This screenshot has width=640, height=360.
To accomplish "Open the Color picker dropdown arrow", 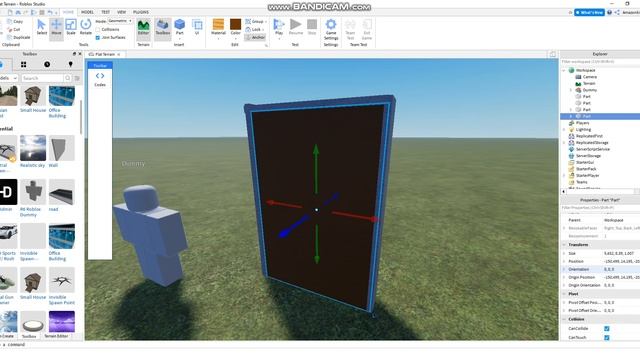I will tap(236, 39).
